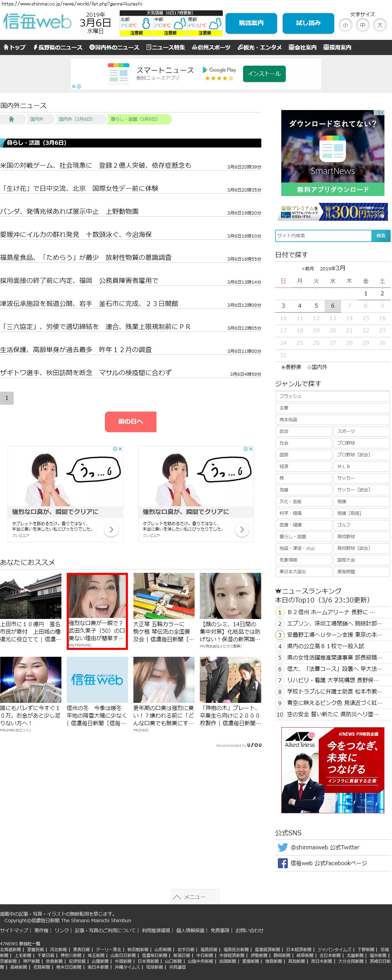Select March 5 on the calendar

(x=316, y=305)
